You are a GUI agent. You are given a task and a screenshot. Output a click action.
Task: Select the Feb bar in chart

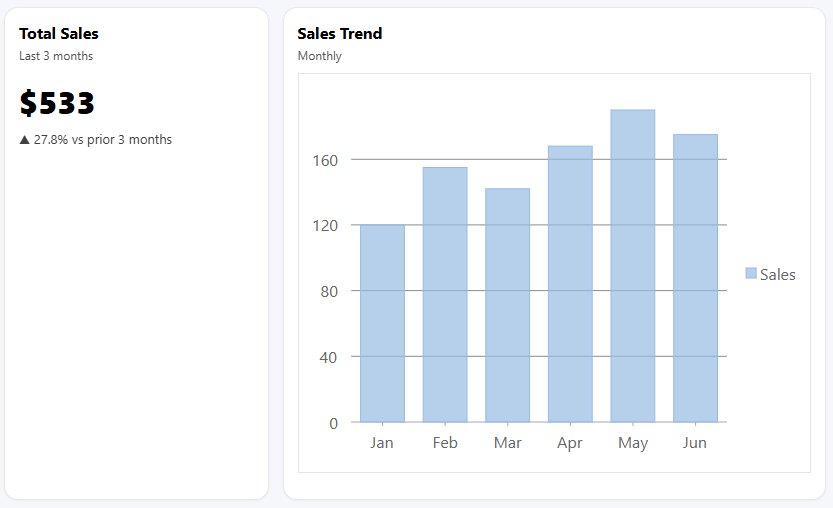(x=445, y=295)
